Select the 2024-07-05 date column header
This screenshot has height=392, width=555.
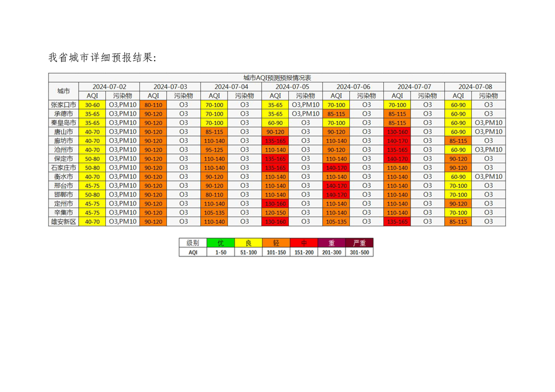click(x=292, y=87)
